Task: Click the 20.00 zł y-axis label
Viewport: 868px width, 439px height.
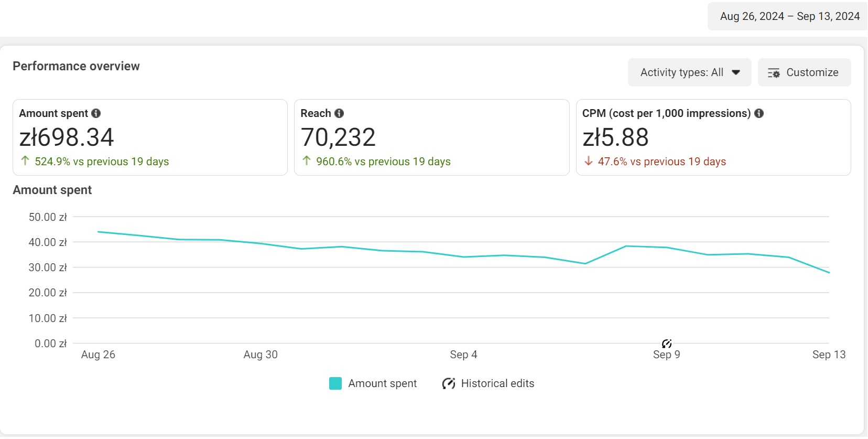Action: pyautogui.click(x=48, y=293)
